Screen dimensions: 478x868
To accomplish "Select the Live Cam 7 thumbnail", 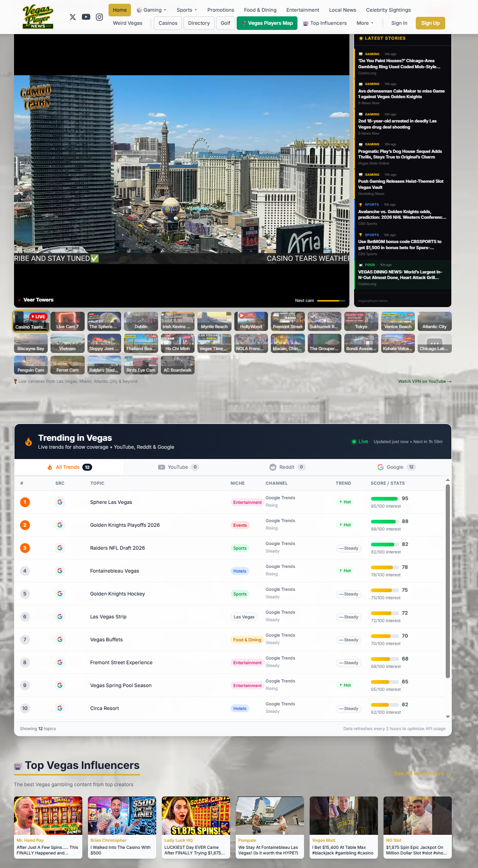I will click(67, 321).
